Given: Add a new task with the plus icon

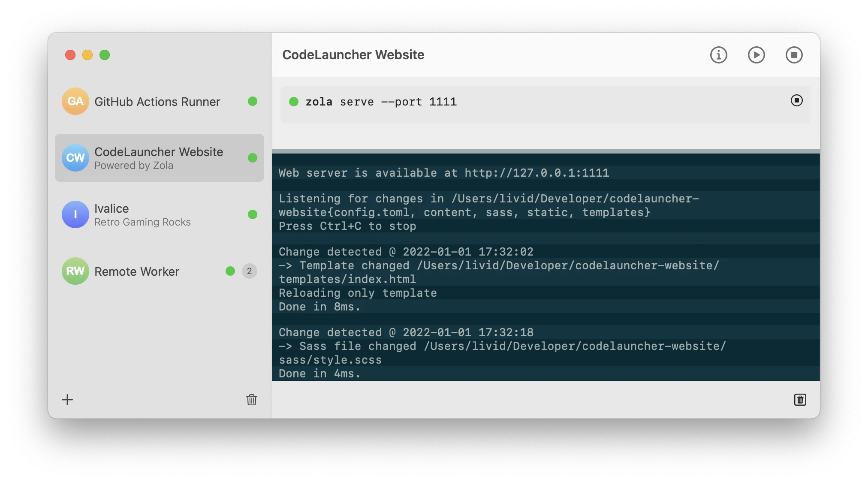Looking at the screenshot, I should [x=68, y=400].
